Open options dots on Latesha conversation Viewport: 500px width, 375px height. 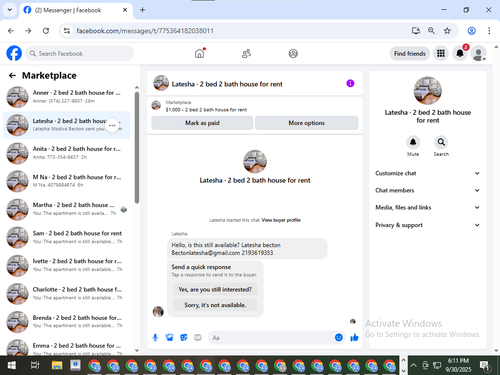click(x=112, y=125)
